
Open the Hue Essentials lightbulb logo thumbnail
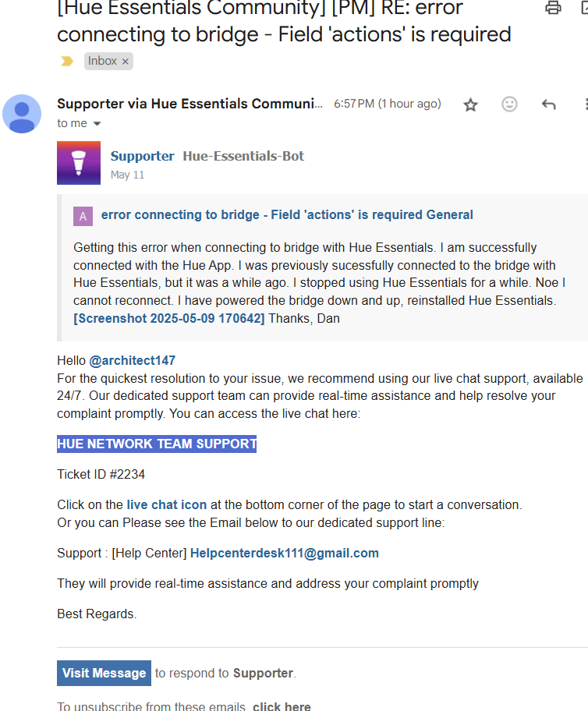(79, 163)
